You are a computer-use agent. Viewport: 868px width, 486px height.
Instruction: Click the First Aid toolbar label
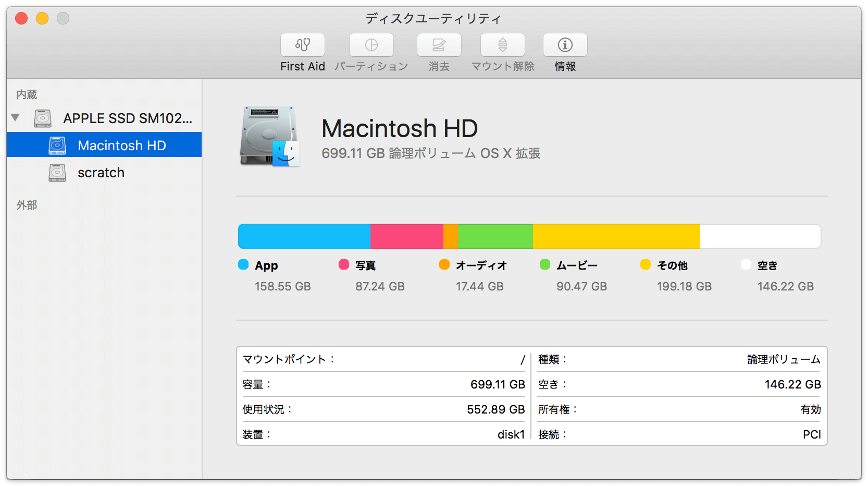click(303, 66)
